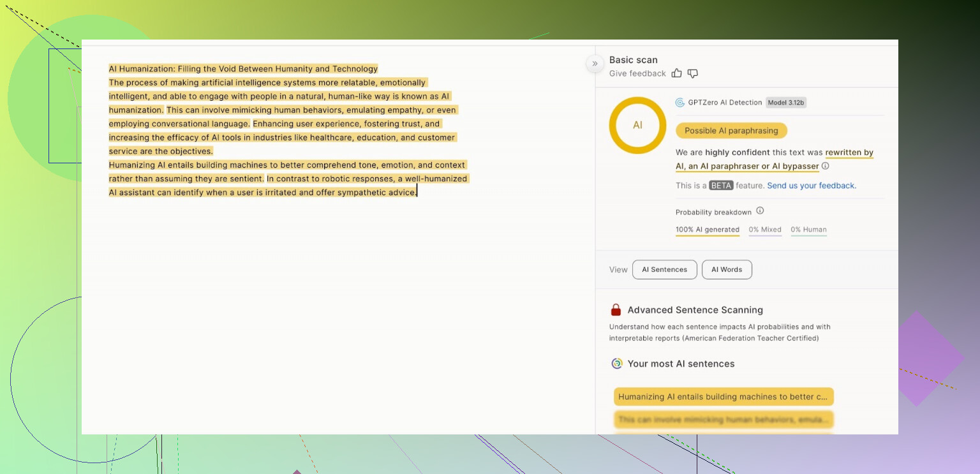Click the GPTZero swirl logo icon

(680, 103)
